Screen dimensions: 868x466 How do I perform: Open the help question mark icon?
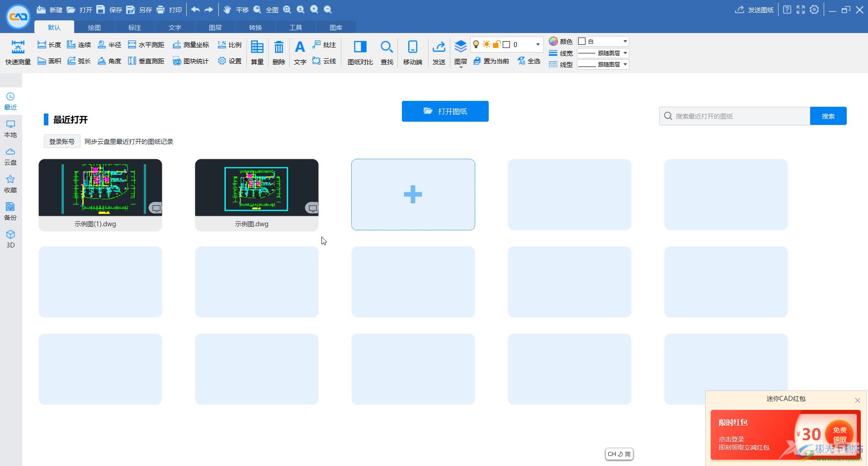pos(787,10)
